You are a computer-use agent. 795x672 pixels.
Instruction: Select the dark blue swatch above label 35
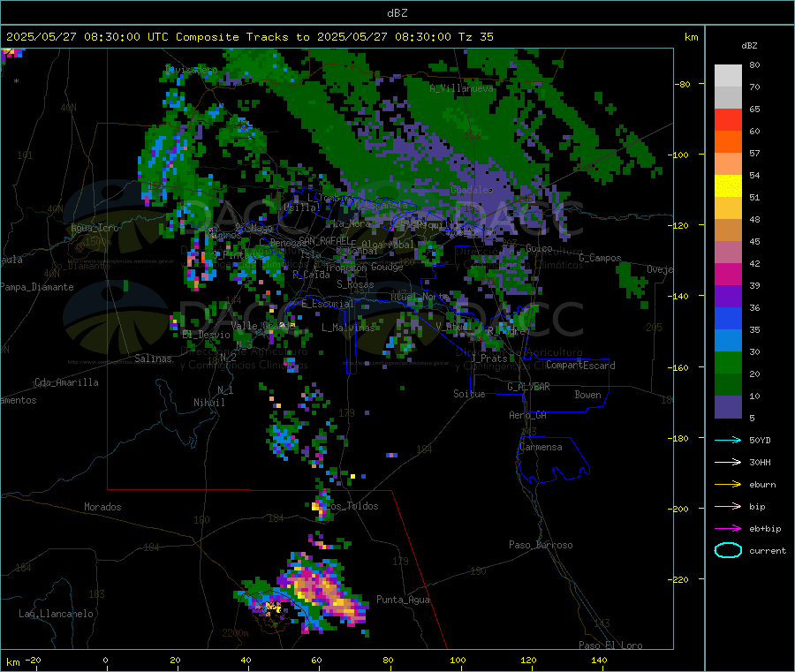pos(728,318)
